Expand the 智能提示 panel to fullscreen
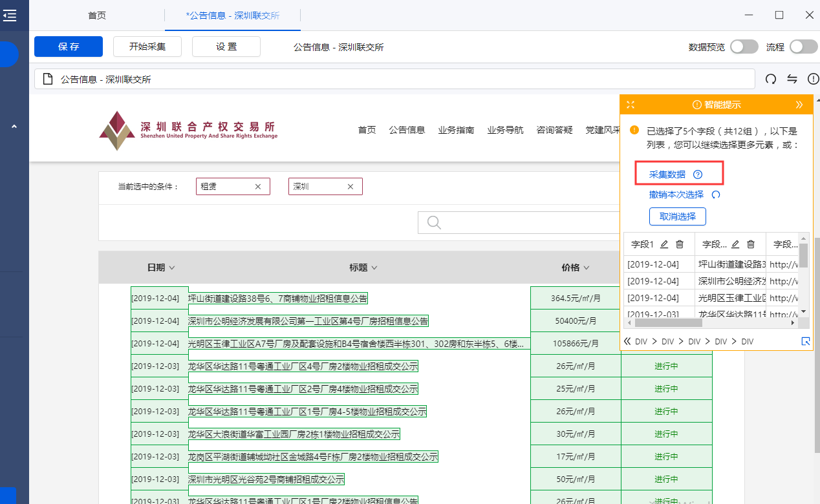The width and height of the screenshot is (820, 504). coord(631,105)
